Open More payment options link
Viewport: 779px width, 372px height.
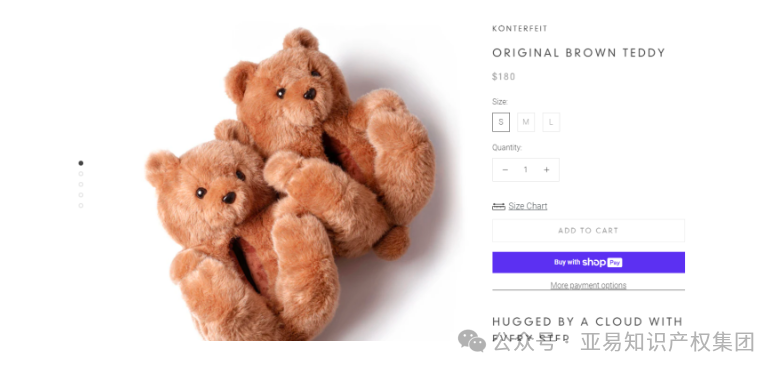tap(588, 285)
